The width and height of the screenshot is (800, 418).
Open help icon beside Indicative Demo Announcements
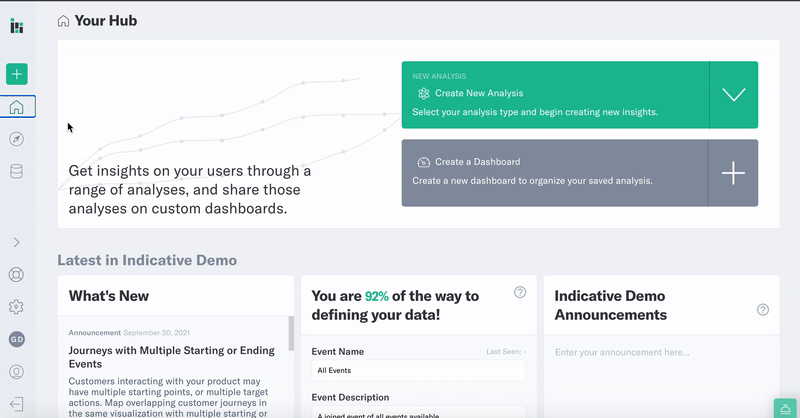[x=763, y=310]
